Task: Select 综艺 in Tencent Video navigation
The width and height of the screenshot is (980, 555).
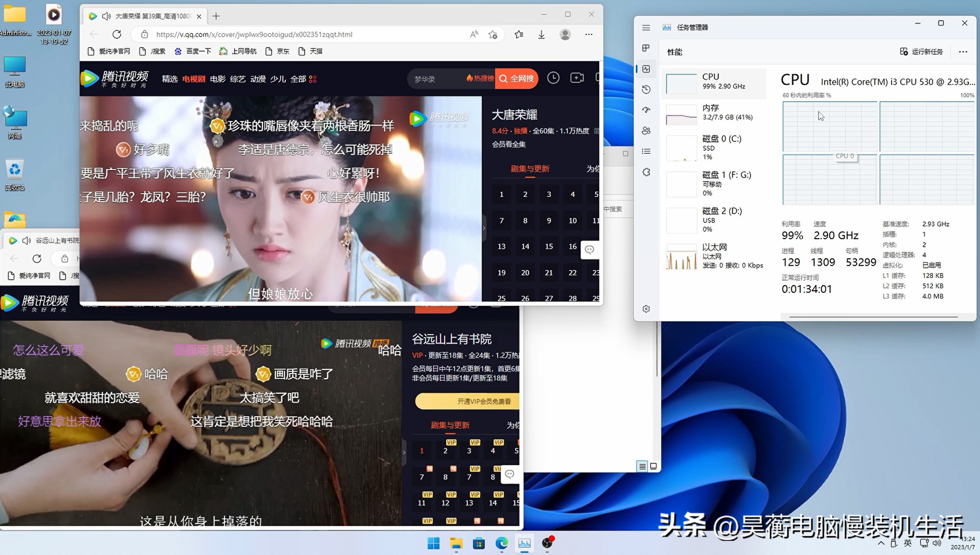Action: (238, 79)
